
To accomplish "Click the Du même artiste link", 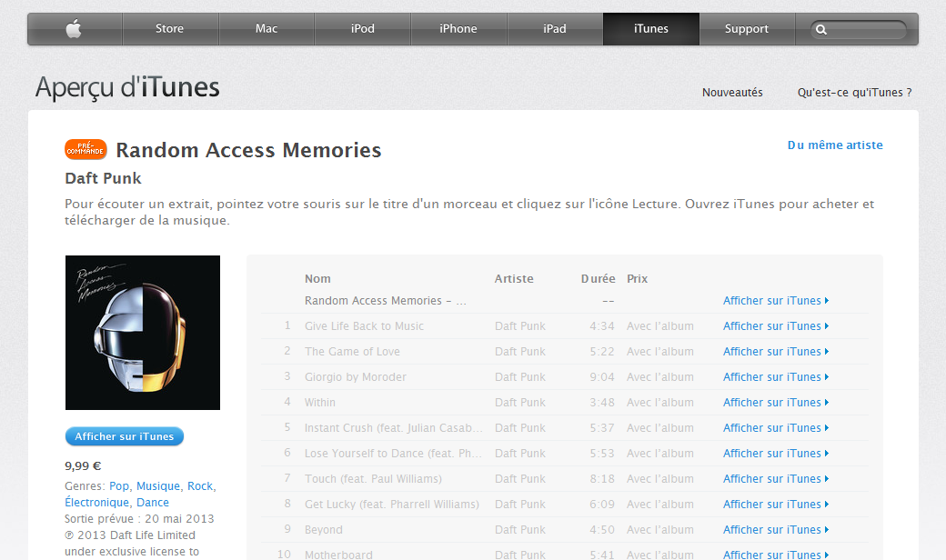I will pyautogui.click(x=835, y=145).
